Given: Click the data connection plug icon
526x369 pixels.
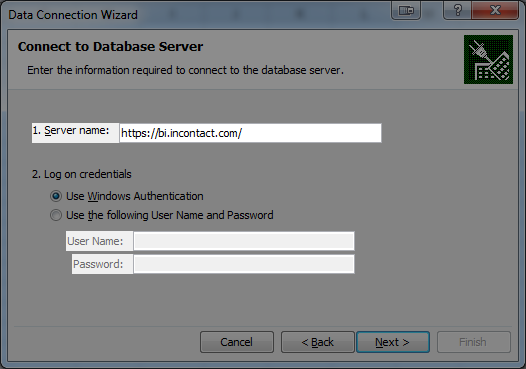Looking at the screenshot, I should pyautogui.click(x=488, y=59).
